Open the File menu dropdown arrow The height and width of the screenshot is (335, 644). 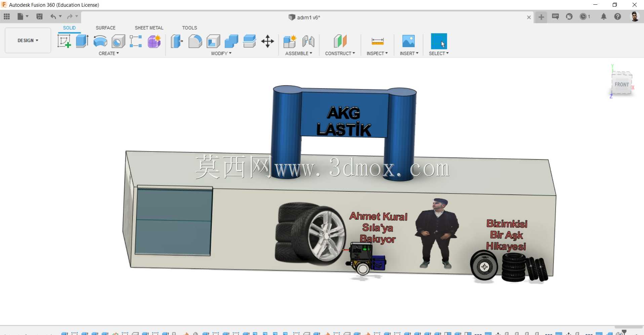coord(27,16)
